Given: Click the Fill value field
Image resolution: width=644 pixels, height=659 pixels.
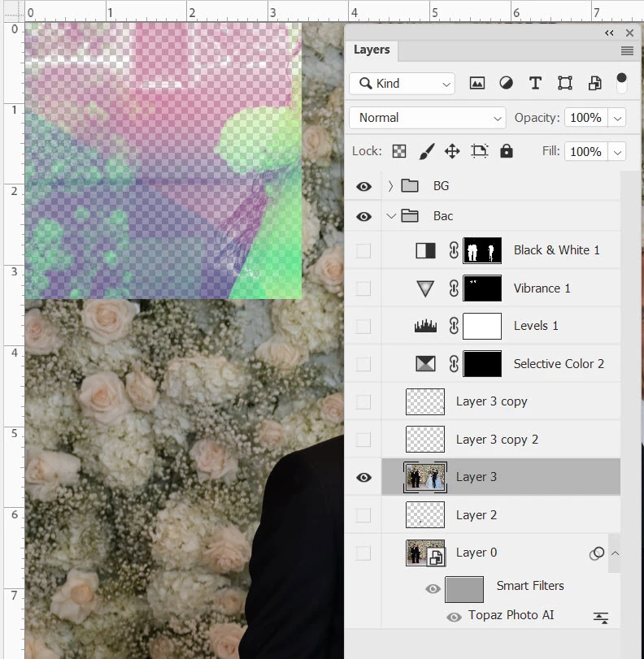Looking at the screenshot, I should pos(585,152).
